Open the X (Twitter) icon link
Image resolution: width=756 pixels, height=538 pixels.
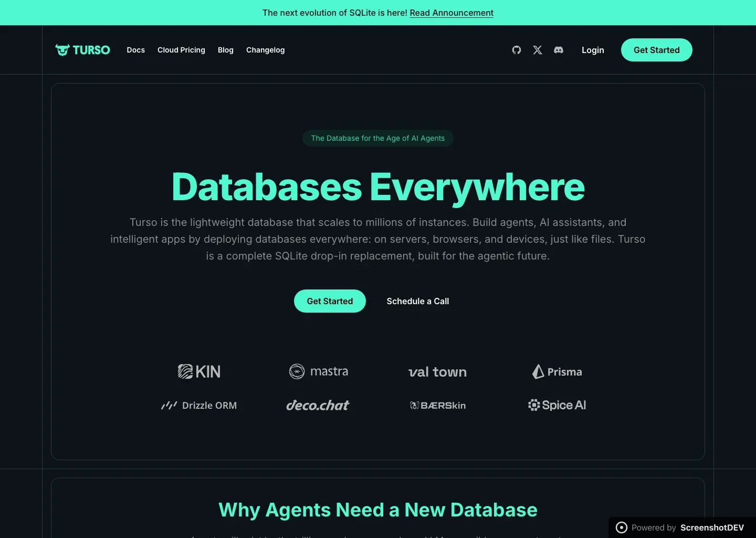click(538, 50)
